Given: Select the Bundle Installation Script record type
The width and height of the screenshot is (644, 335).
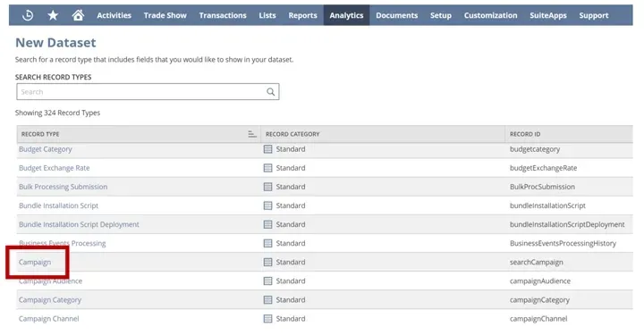Looking at the screenshot, I should (58, 205).
